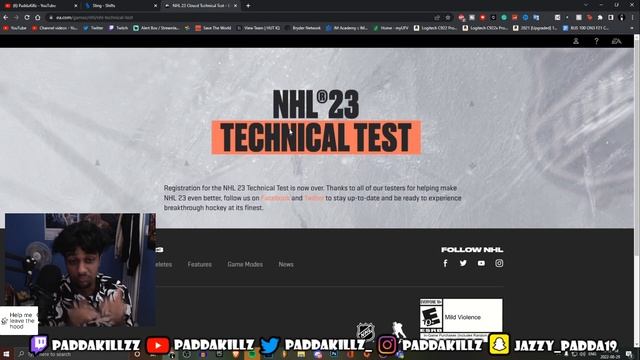Viewport: 640px width, 360px height.
Task: Open the 2021 Upgraded bookmark
Action: (x=535, y=28)
